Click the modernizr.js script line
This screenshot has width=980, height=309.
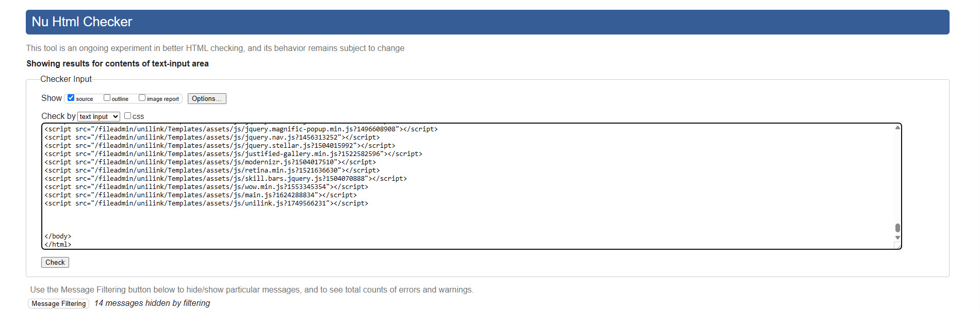tap(210, 162)
